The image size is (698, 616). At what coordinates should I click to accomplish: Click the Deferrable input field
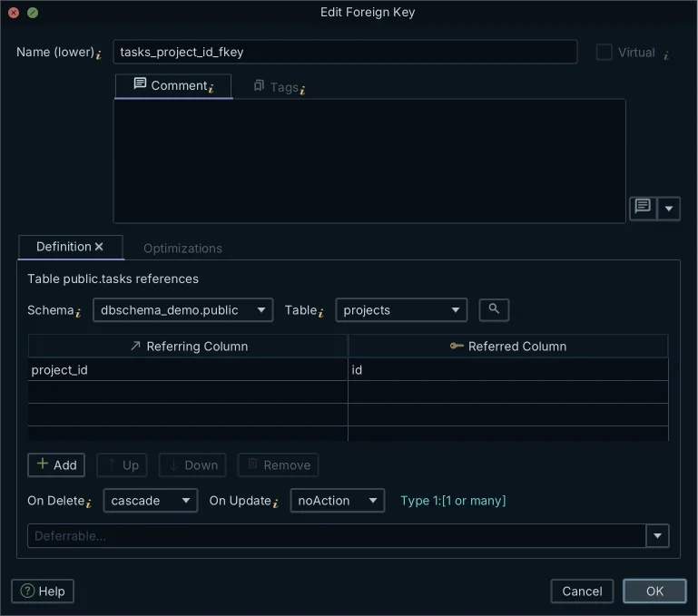tap(337, 535)
